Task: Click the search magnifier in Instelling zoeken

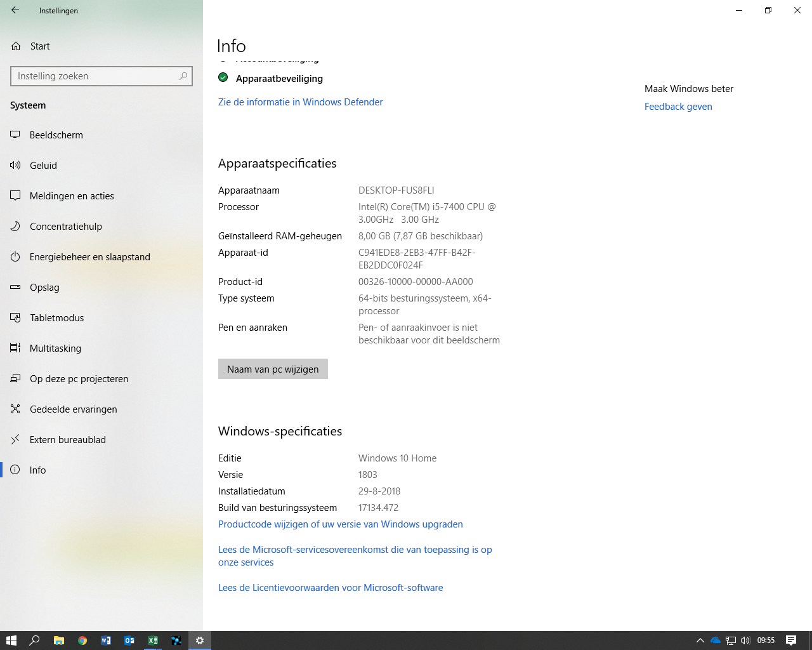Action: point(183,76)
